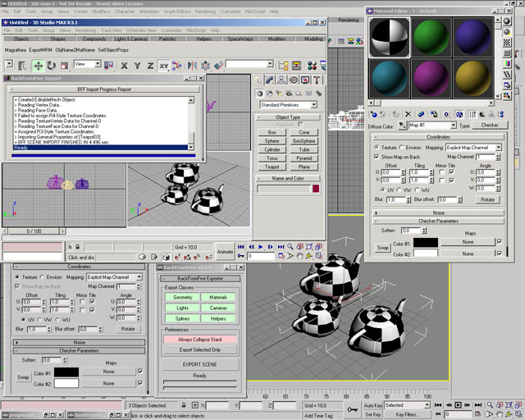Restrict to X axis in MAX R3.1 toolbar

point(124,66)
